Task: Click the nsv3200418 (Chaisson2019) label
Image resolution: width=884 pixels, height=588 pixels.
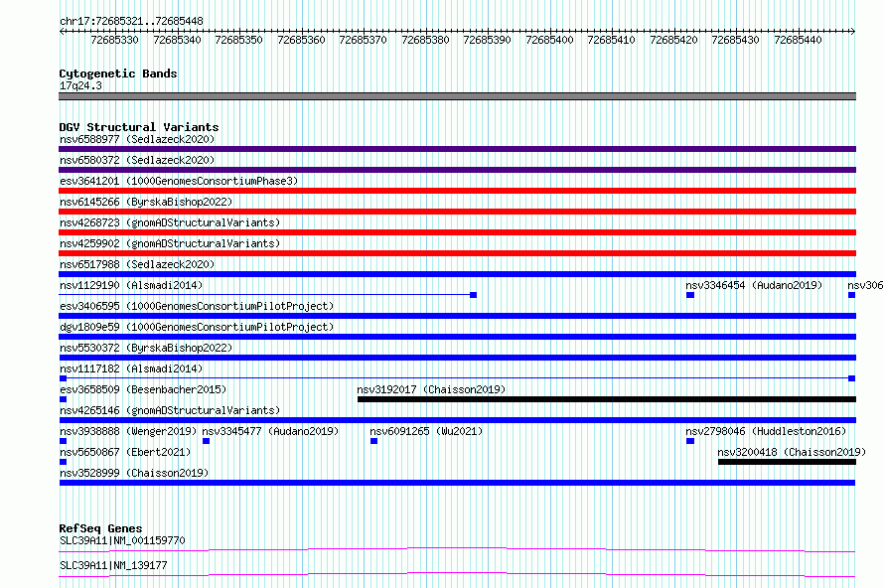Action: coord(792,452)
